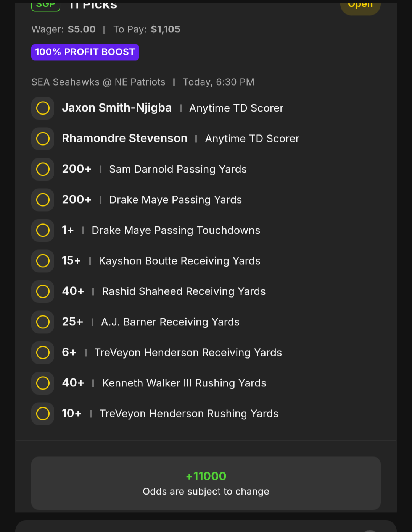Viewport: 412px width, 532px height.
Task: Tap the Jaxon Smith-Njigba player name
Action: click(x=117, y=108)
